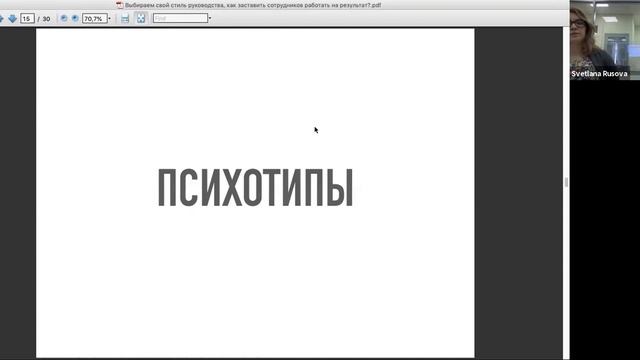Open the zoom level dropdown arrow
640x360 pixels.
click(x=109, y=18)
